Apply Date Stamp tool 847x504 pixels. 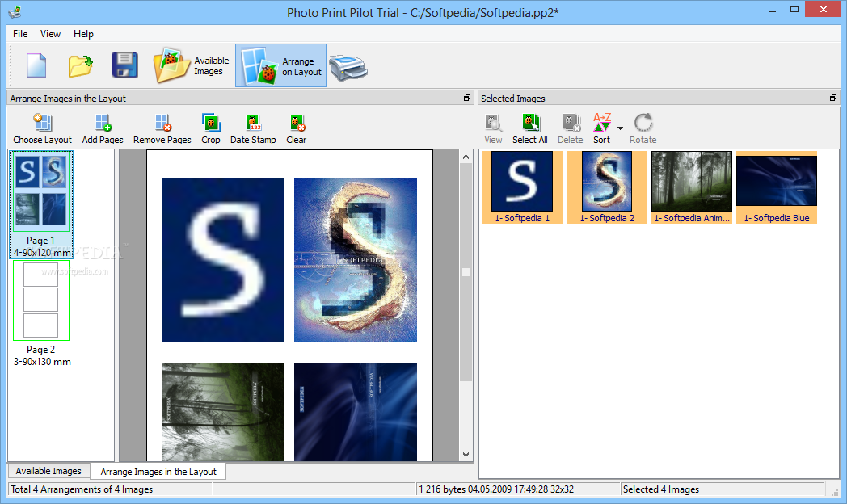(x=253, y=129)
